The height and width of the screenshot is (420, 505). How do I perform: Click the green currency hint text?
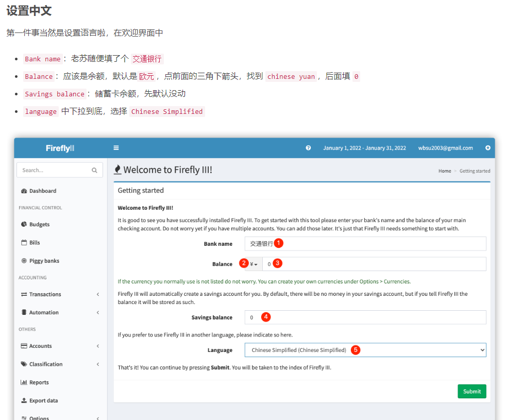[264, 281]
